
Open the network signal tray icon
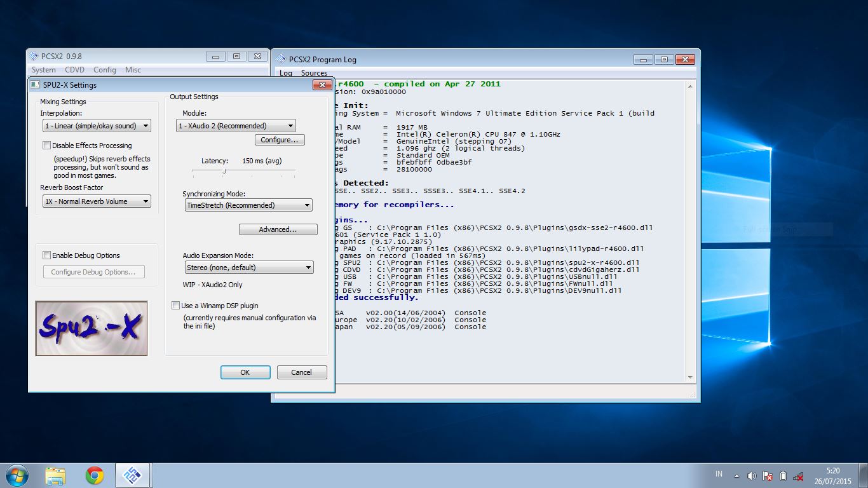[799, 476]
